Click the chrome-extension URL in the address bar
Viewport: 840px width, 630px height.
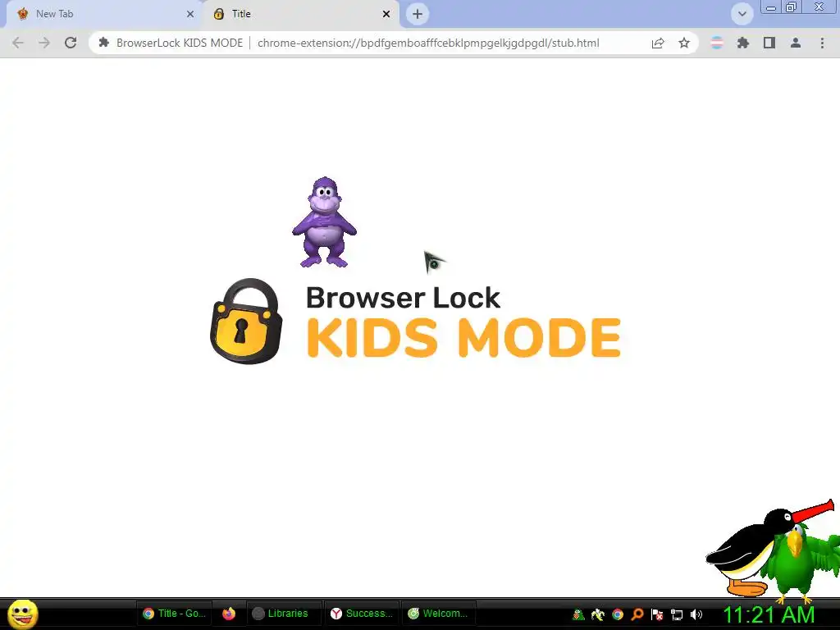tap(428, 43)
